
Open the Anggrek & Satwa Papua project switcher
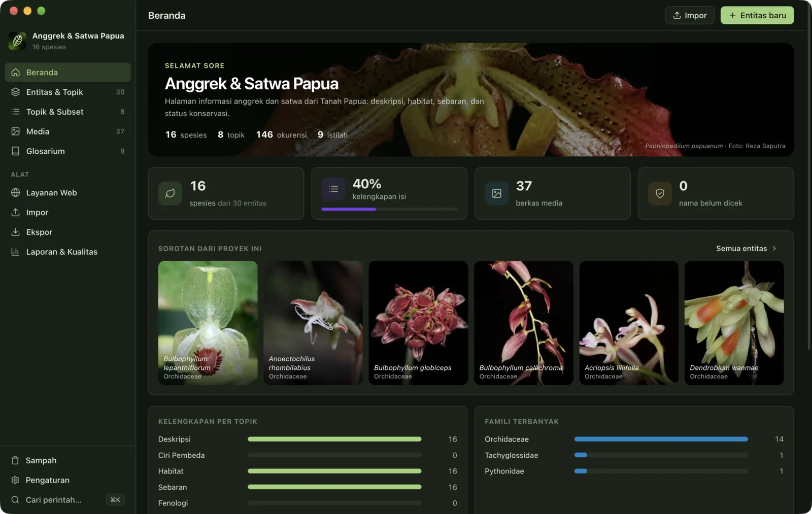click(x=67, y=41)
